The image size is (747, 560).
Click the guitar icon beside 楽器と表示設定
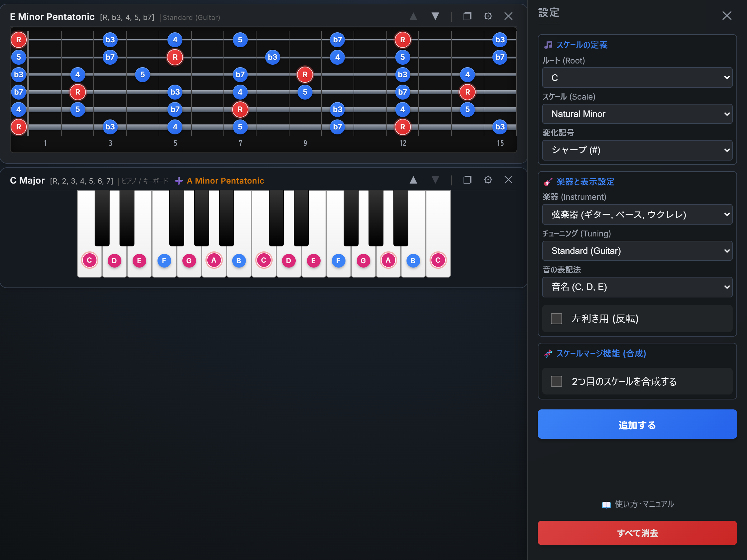[549, 181]
